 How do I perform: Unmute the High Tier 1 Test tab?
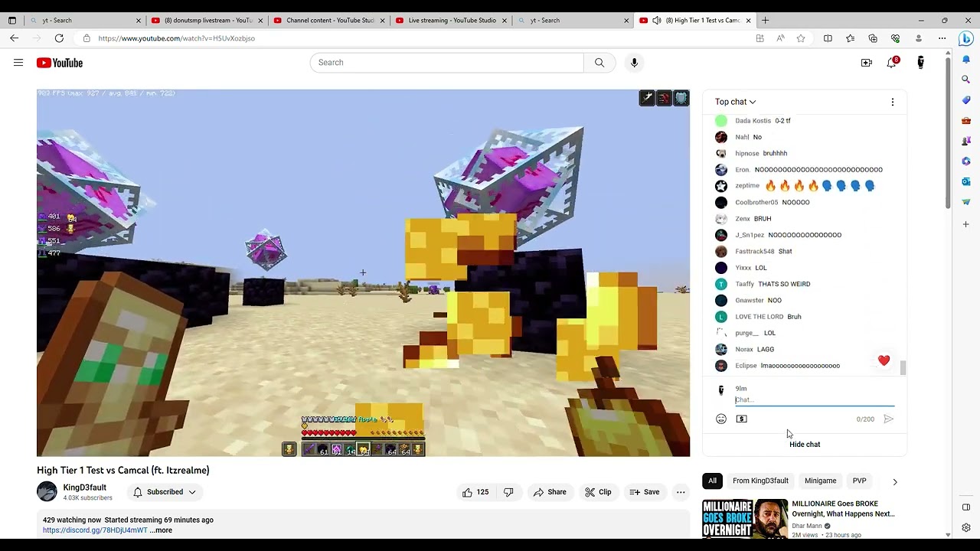tap(656, 21)
